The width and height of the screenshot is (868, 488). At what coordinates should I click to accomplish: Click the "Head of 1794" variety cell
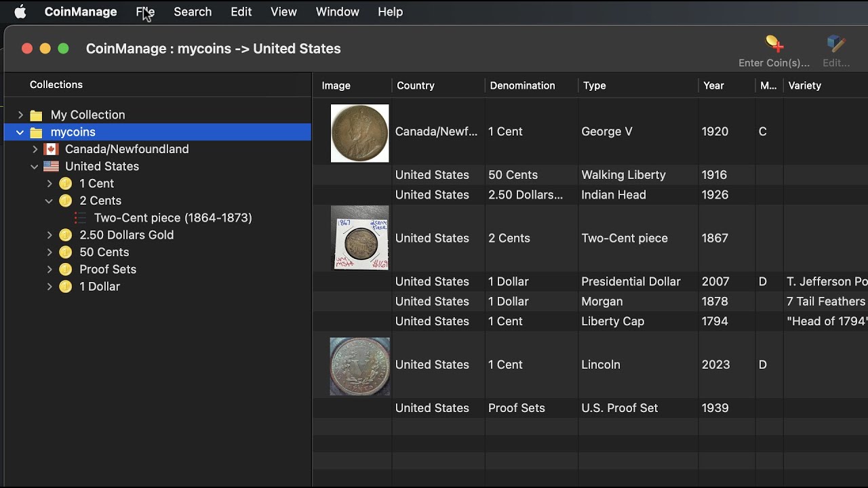(x=827, y=321)
